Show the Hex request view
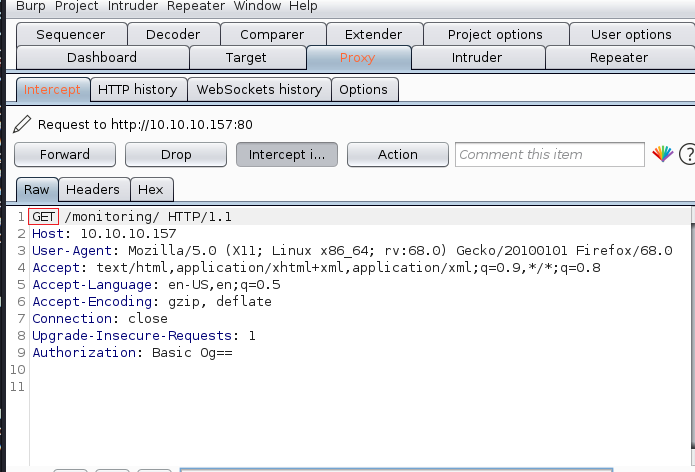The height and width of the screenshot is (472, 695). pyautogui.click(x=151, y=190)
